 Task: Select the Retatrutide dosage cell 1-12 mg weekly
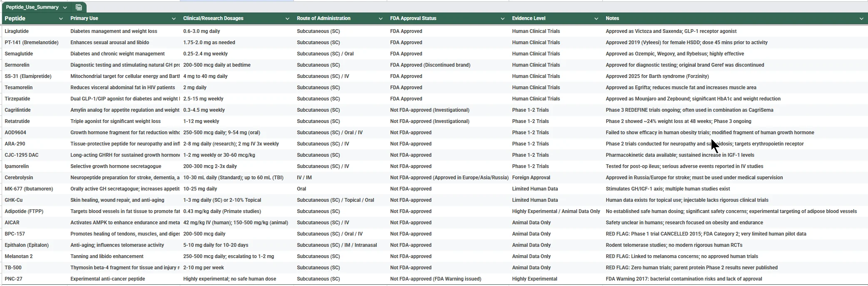(201, 121)
